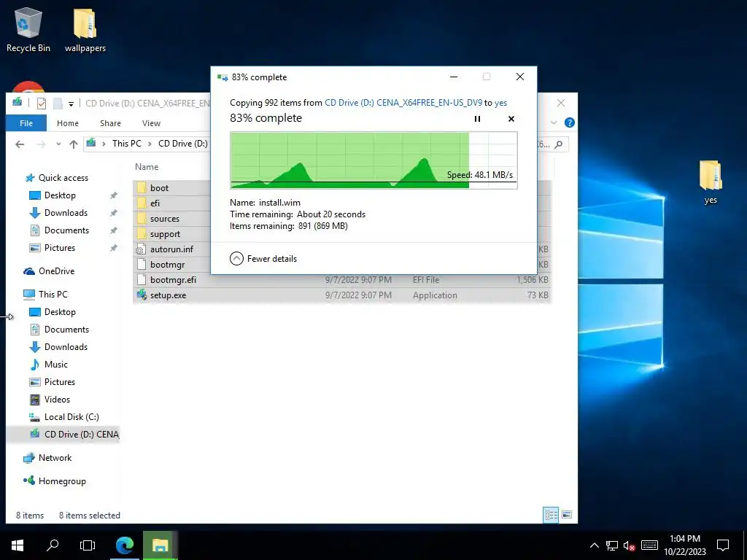Go back in Explorer navigation
Screen dimensions: 747x560
pyautogui.click(x=20, y=144)
